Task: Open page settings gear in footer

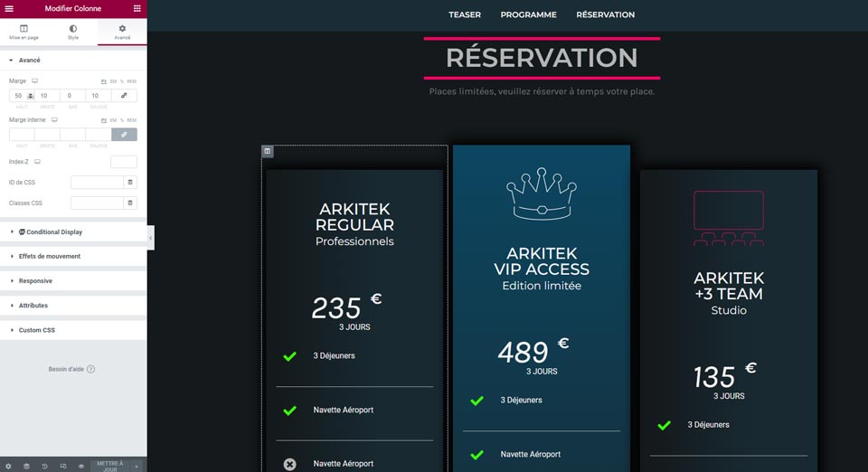Action: coord(8,467)
